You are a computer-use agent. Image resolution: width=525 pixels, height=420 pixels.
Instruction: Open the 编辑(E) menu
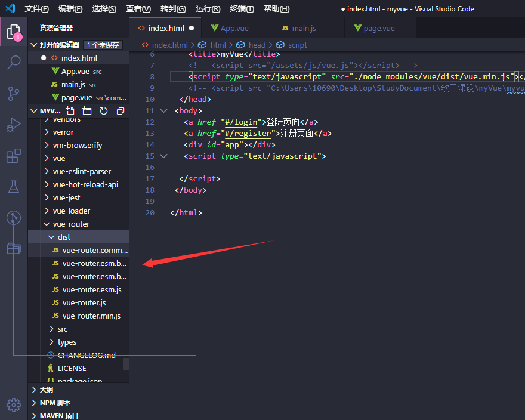tap(70, 9)
